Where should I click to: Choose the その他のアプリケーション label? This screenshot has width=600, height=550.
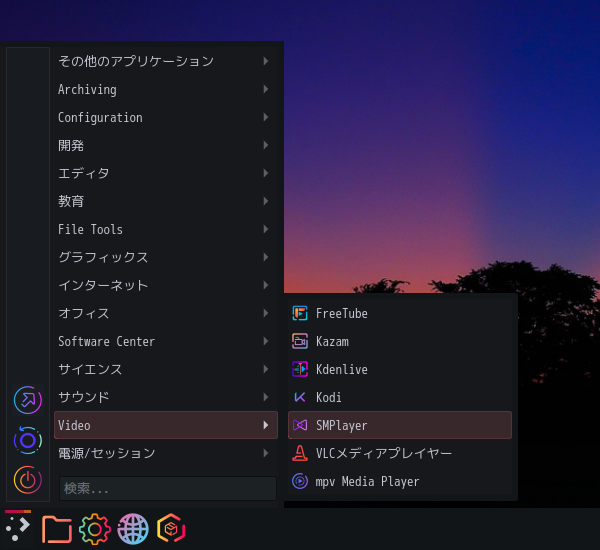click(x=136, y=61)
